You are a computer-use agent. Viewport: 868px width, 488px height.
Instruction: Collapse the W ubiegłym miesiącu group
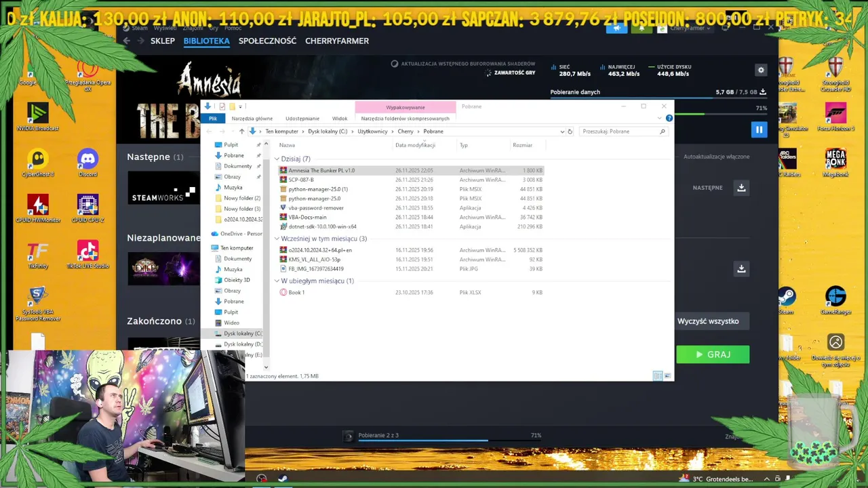277,281
